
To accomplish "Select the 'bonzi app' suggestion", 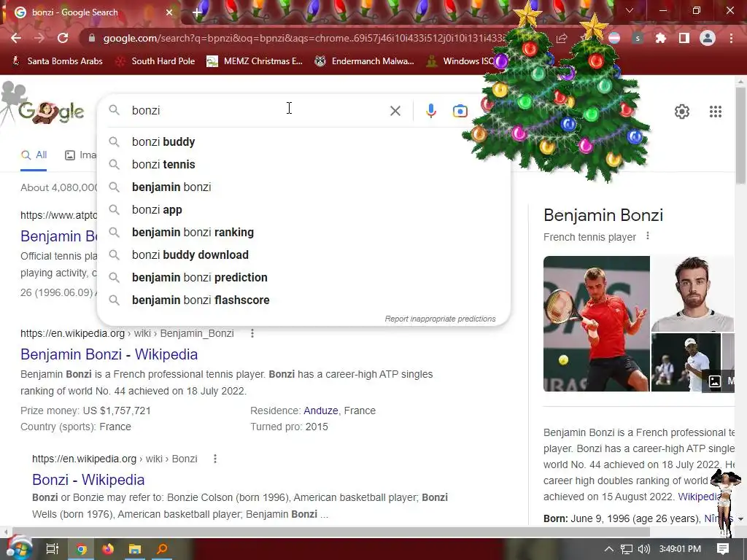I will click(x=303, y=209).
